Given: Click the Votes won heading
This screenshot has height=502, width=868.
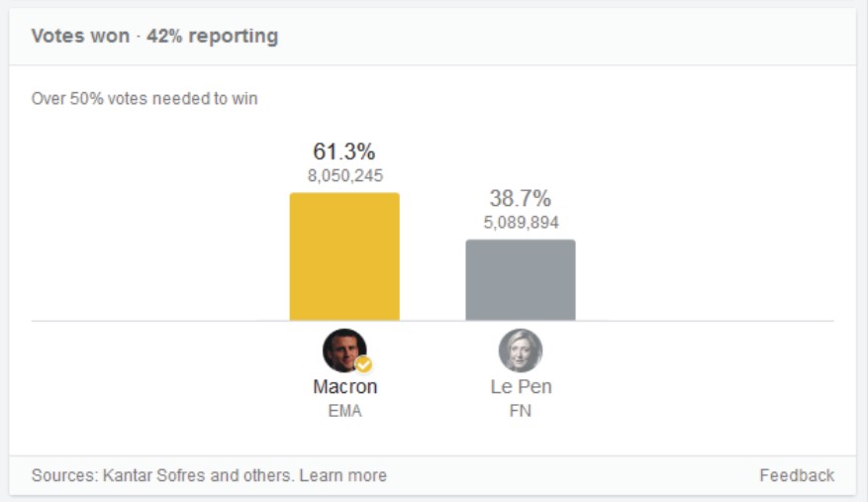Looking at the screenshot, I should pyautogui.click(x=80, y=36).
